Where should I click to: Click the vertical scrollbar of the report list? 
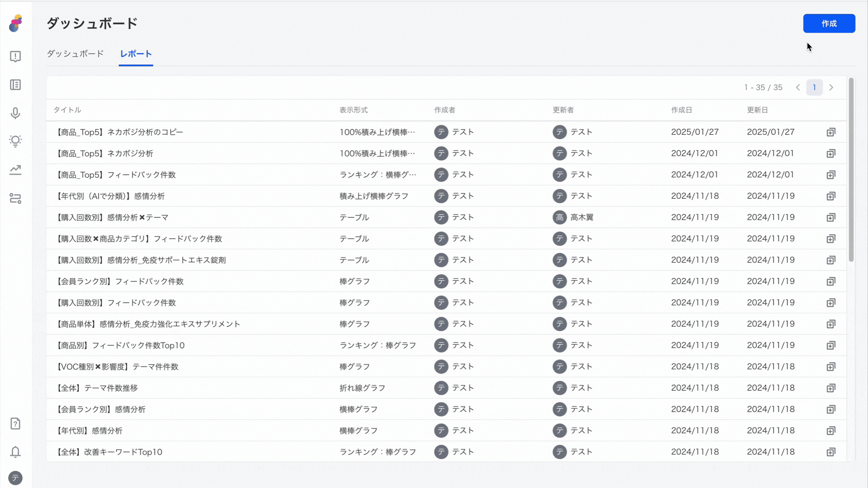[x=851, y=169]
